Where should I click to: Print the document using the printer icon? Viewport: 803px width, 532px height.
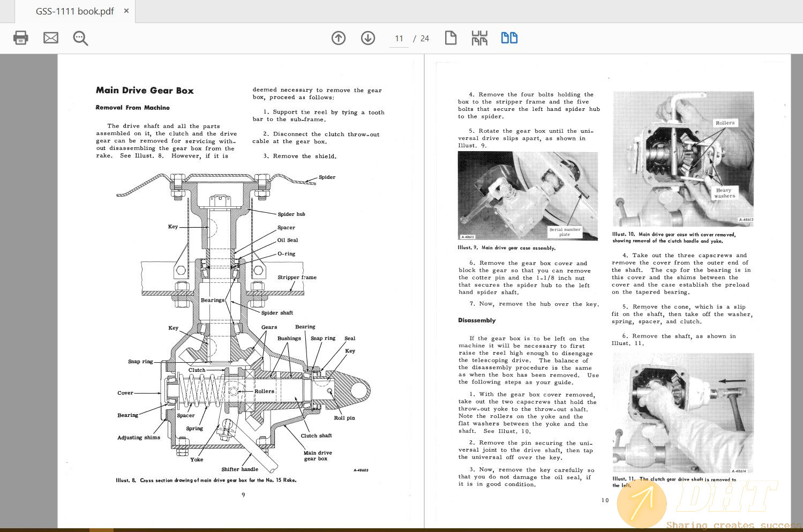[21, 38]
